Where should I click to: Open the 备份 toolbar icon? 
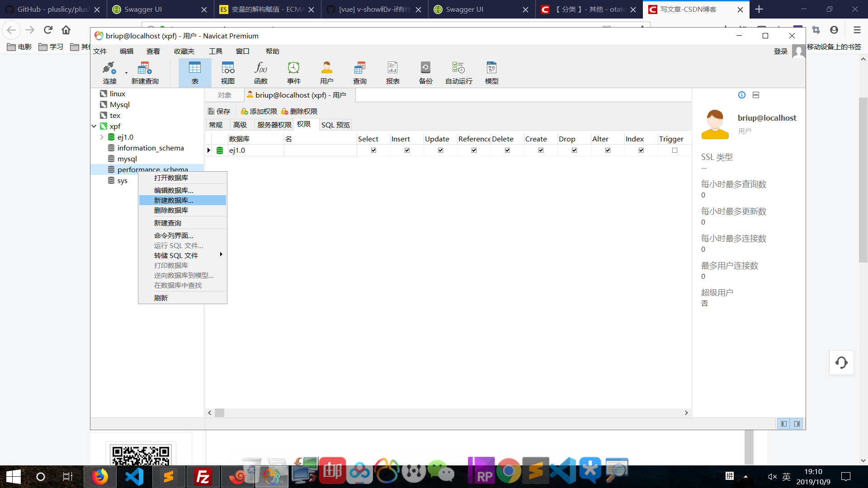pyautogui.click(x=425, y=72)
